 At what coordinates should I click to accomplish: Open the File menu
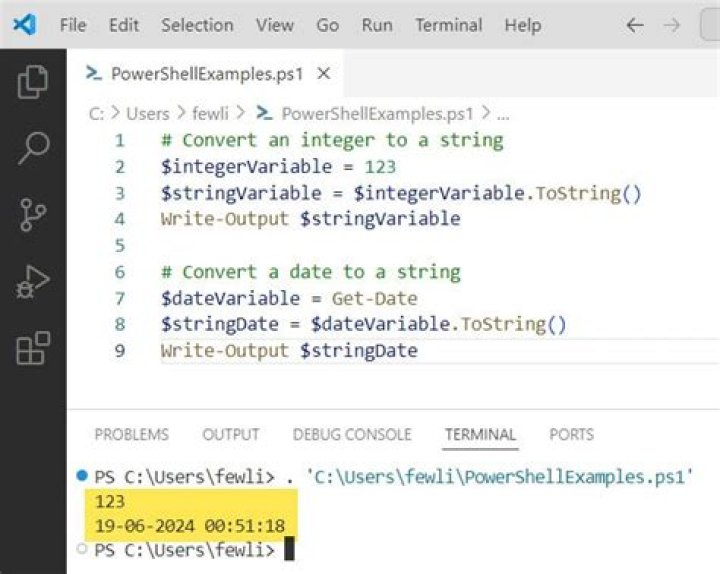pos(73,25)
